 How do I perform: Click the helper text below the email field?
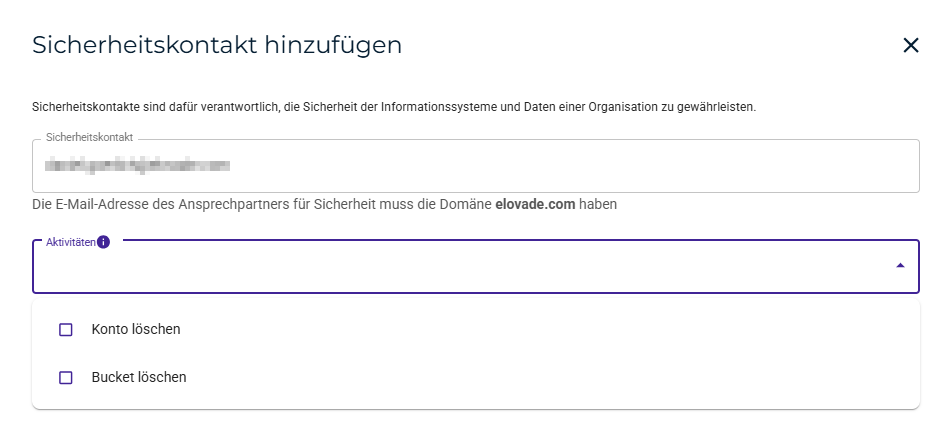tap(262, 204)
